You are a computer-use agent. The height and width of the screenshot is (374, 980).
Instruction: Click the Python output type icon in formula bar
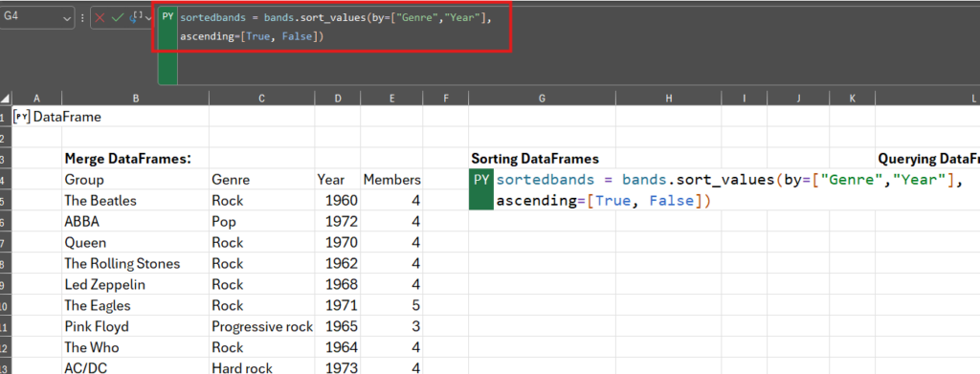(x=136, y=18)
